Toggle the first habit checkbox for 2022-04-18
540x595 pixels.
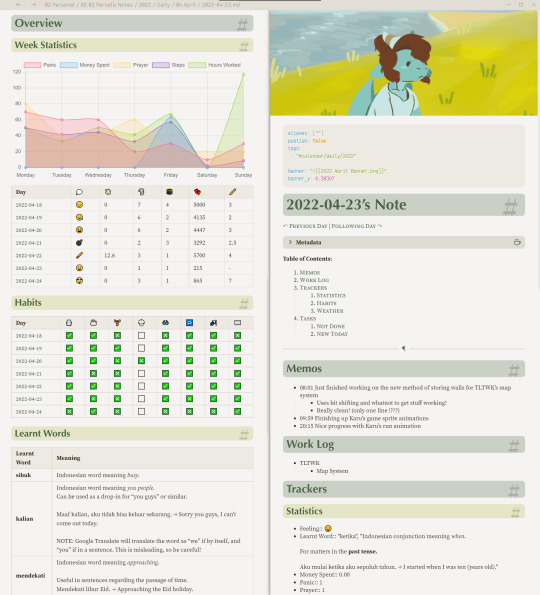pyautogui.click(x=69, y=335)
